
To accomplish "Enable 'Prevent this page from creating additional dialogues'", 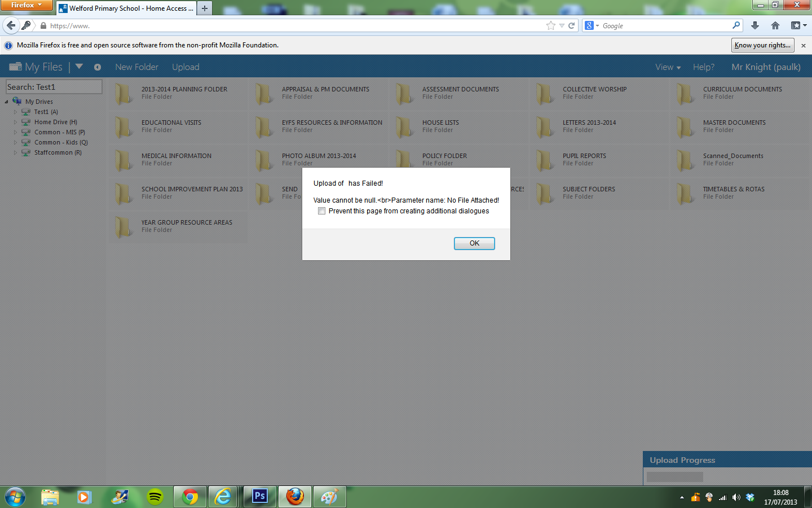I will [x=321, y=211].
